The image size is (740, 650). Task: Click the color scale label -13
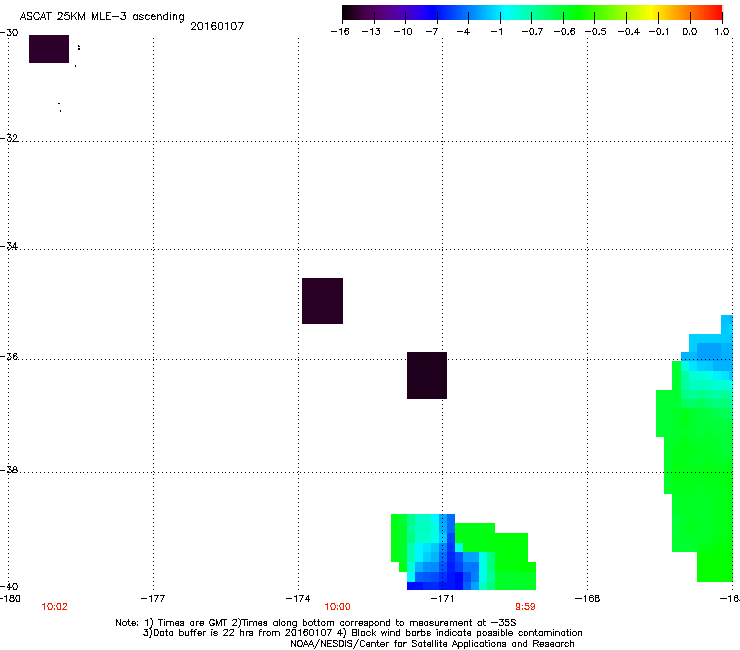point(371,32)
